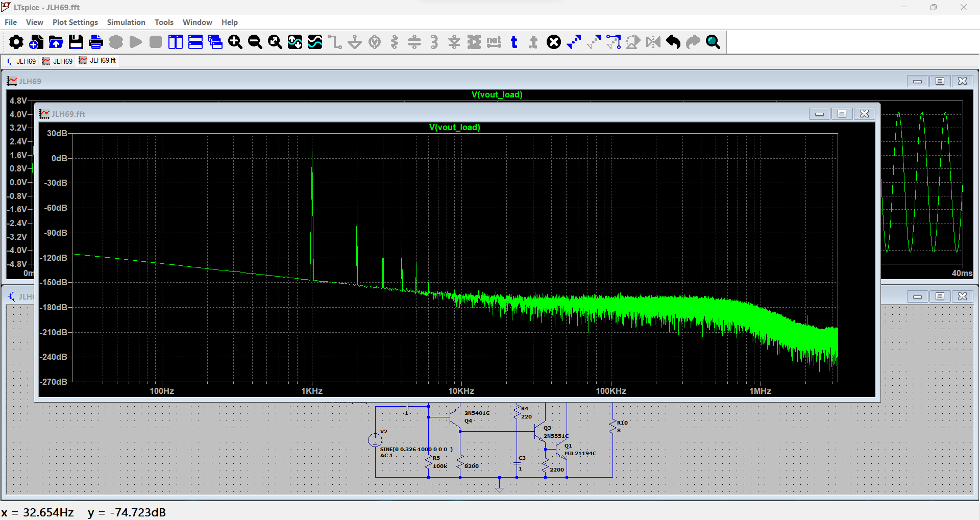This screenshot has height=520, width=980.
Task: Print using the printer icon
Action: pos(96,42)
